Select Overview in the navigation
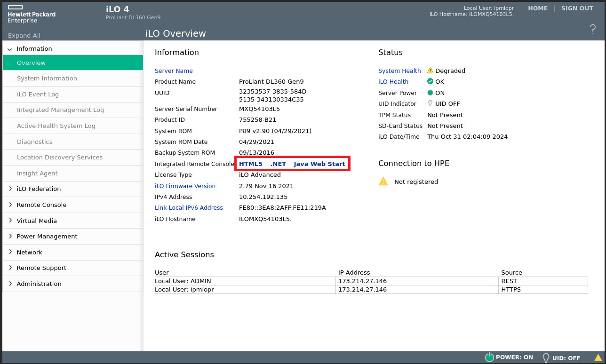Image resolution: width=606 pixels, height=364 pixels. point(73,63)
